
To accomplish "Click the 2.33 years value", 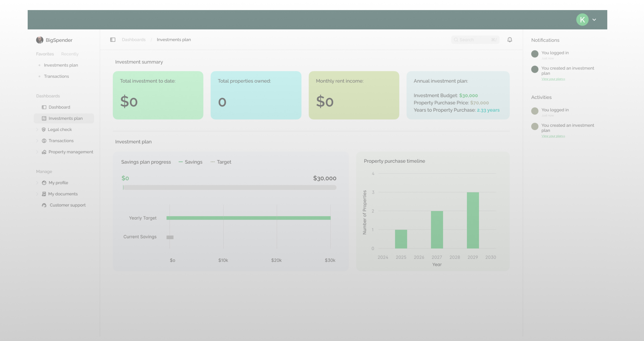I will pos(488,110).
